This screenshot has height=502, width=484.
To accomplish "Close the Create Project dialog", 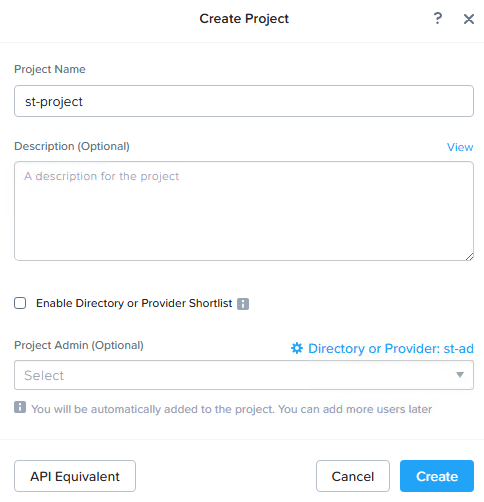I will tap(469, 19).
